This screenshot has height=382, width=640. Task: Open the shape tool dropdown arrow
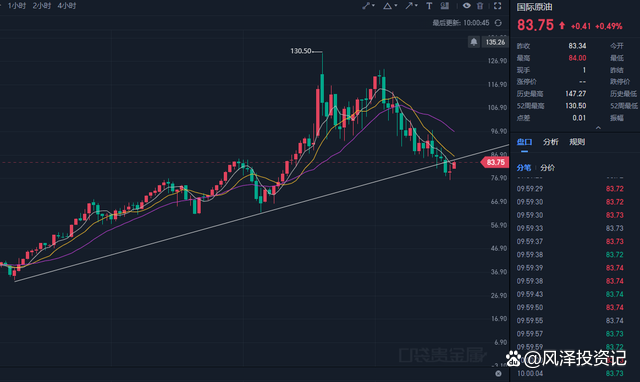click(x=396, y=6)
